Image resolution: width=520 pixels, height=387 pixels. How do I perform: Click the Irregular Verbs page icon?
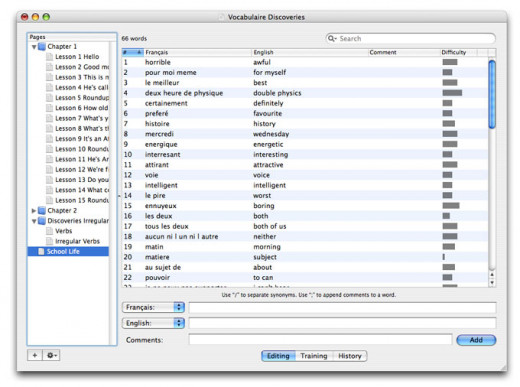(50, 241)
